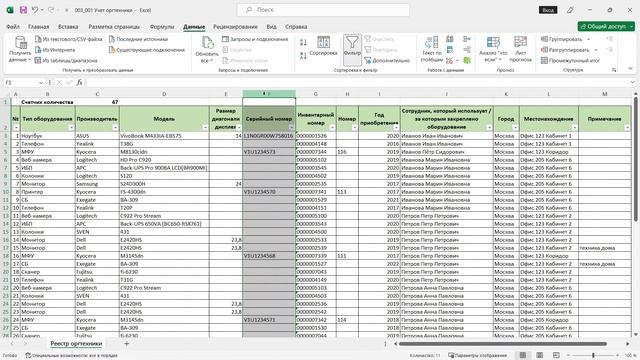Click Лист прогноза
The image size is (640, 360).
520,49
